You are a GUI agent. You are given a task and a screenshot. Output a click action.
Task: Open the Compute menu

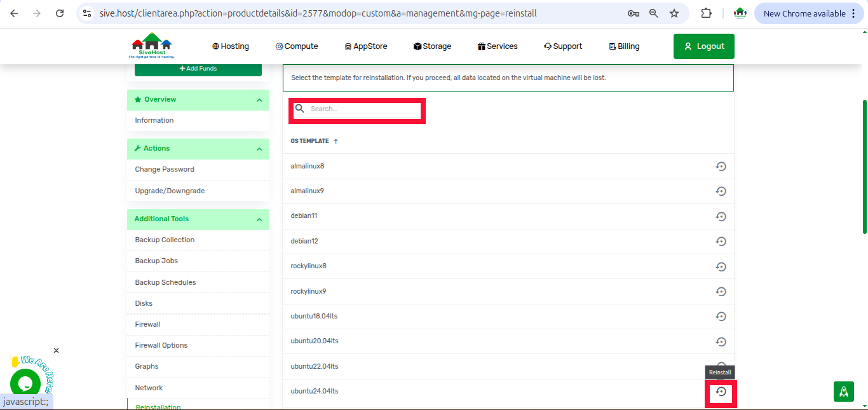(x=297, y=46)
